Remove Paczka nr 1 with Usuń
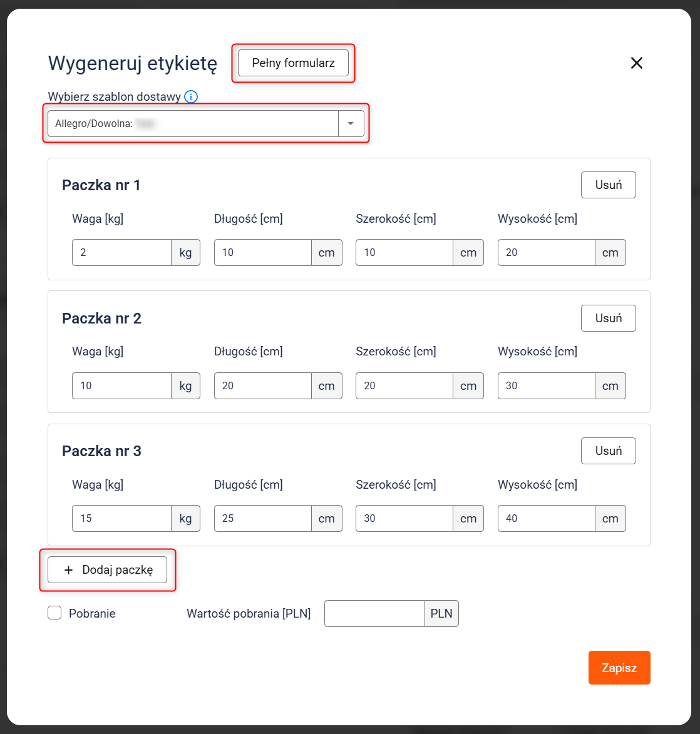700x734 pixels. click(x=608, y=185)
